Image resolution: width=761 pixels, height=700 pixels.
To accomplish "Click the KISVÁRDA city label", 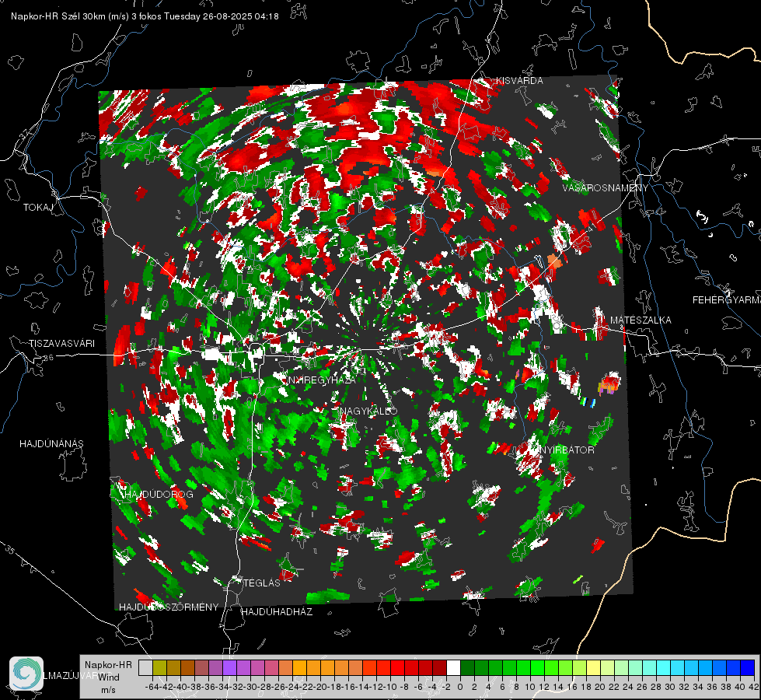I will pos(519,81).
